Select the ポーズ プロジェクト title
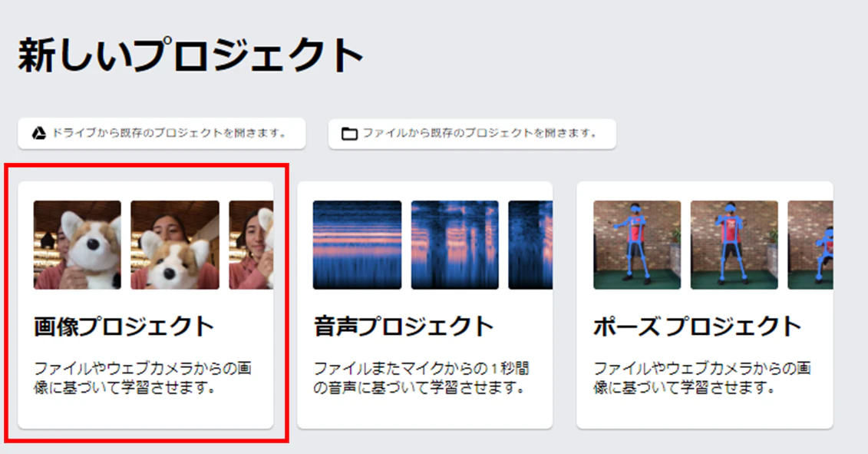Image resolution: width=868 pixels, height=454 pixels. (698, 326)
